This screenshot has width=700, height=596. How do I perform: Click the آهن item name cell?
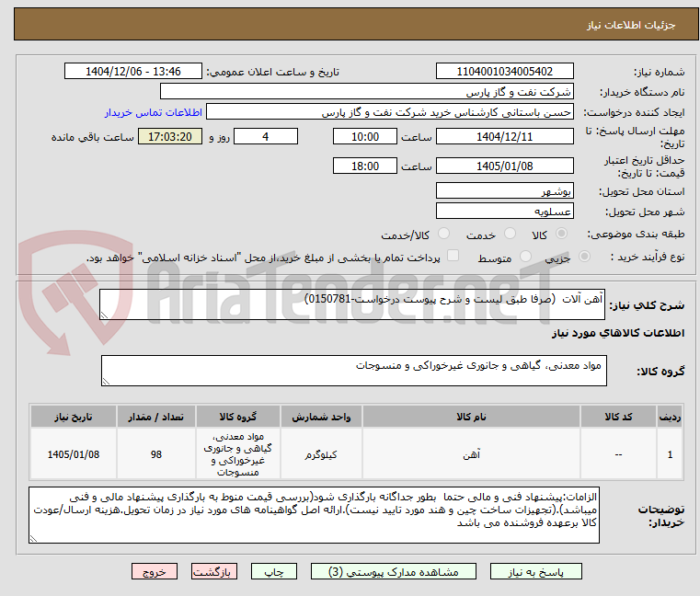[x=472, y=454]
